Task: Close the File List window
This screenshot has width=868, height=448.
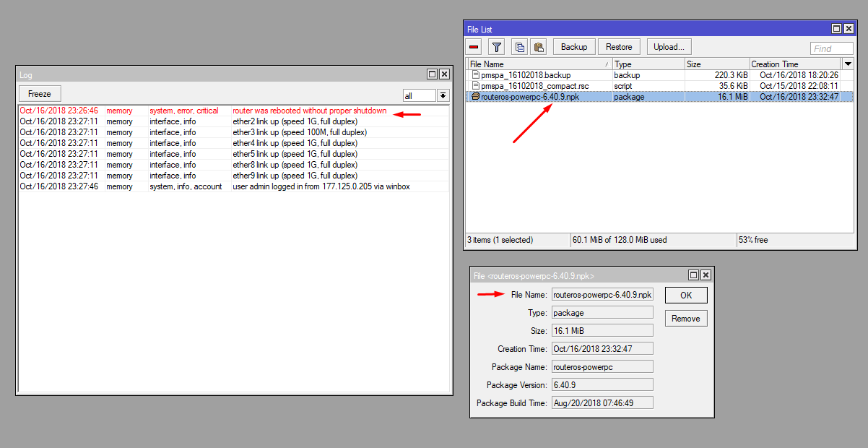Action: point(849,29)
